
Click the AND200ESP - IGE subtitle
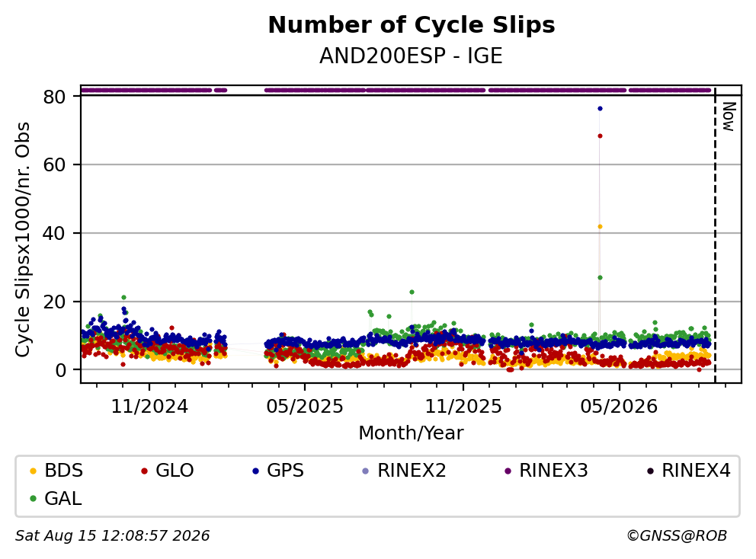pyautogui.click(x=411, y=56)
